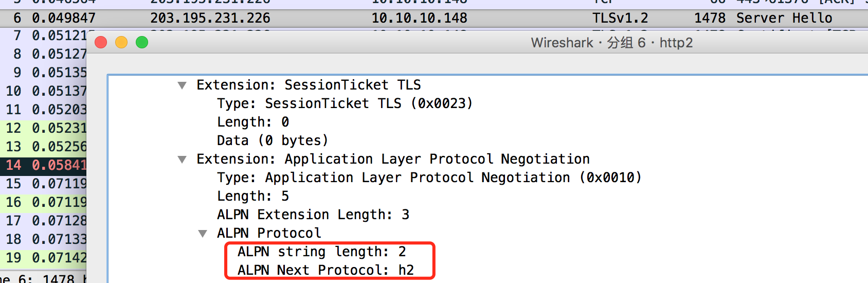The width and height of the screenshot is (868, 283).
Task: Select the ALPN Extension Length: 3 field
Action: [313, 215]
